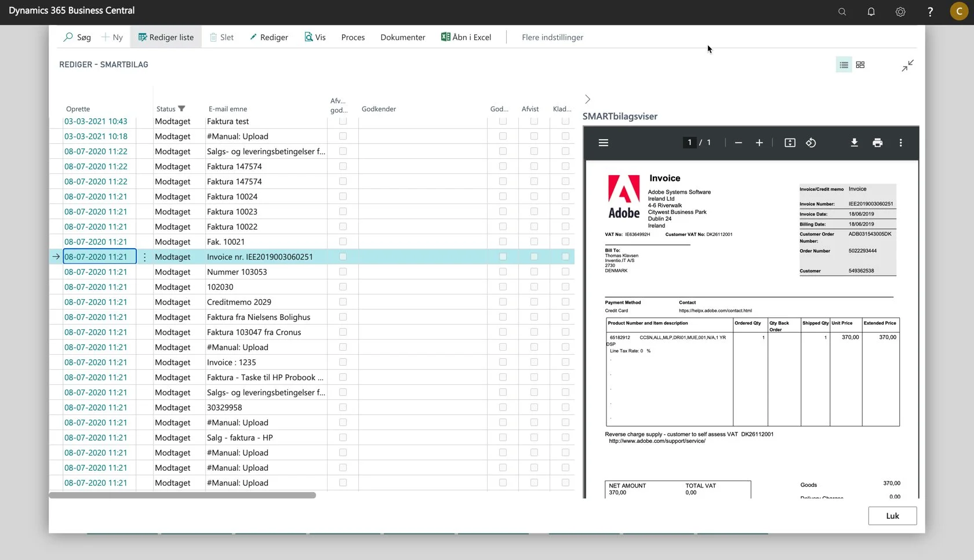Click the Godkender cell in Invoice : 1235 row
Viewport: 974px width, 560px height.
[x=423, y=362]
